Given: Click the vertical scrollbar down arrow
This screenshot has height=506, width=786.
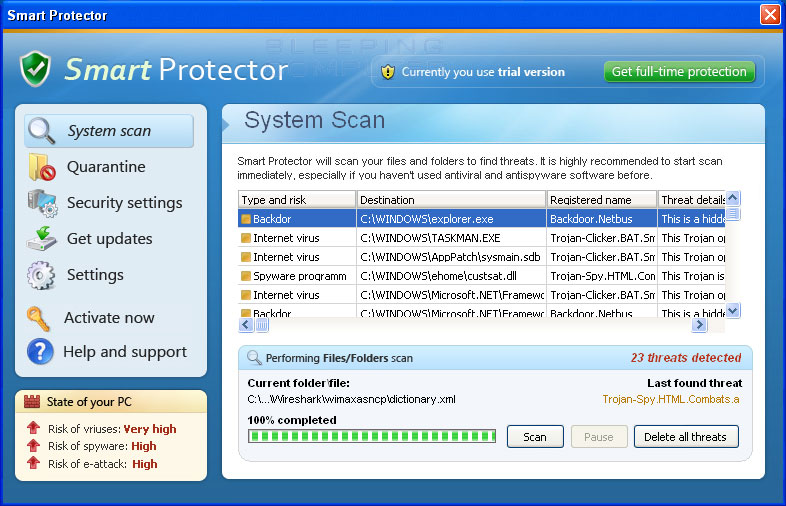Looking at the screenshot, I should [x=733, y=310].
